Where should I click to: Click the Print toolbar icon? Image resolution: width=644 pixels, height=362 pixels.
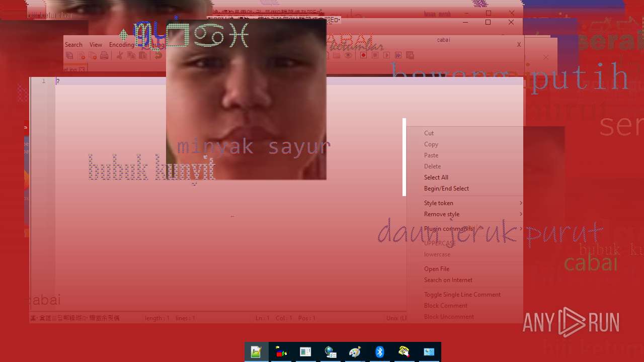[x=104, y=55]
